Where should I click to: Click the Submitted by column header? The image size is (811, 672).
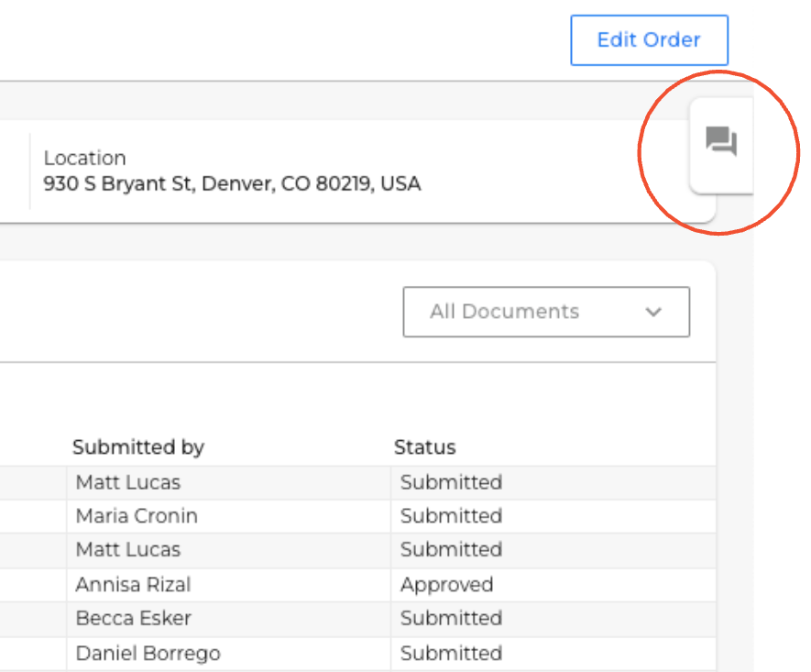pos(138,447)
